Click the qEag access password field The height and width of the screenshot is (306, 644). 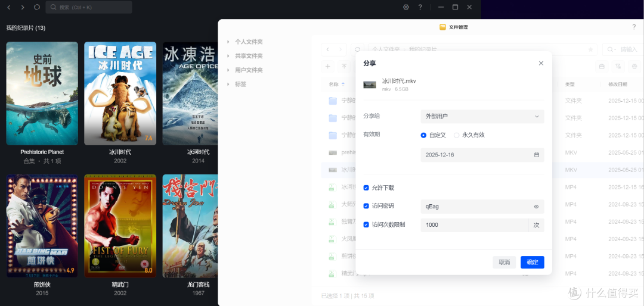(482, 207)
